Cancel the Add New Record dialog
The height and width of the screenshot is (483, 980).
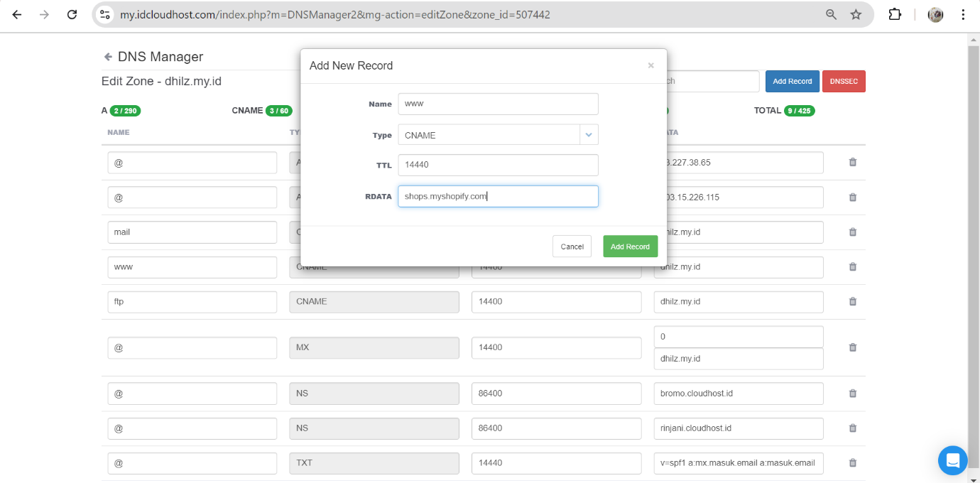(x=572, y=246)
